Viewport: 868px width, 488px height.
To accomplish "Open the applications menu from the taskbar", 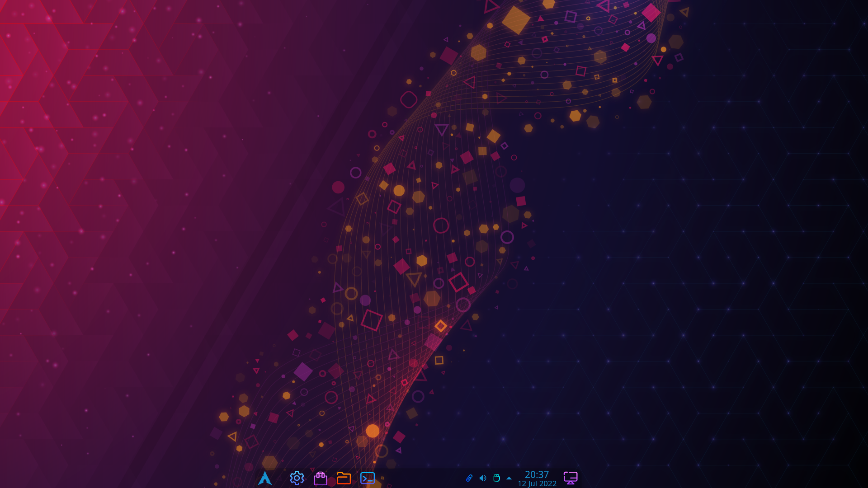I will [x=265, y=478].
